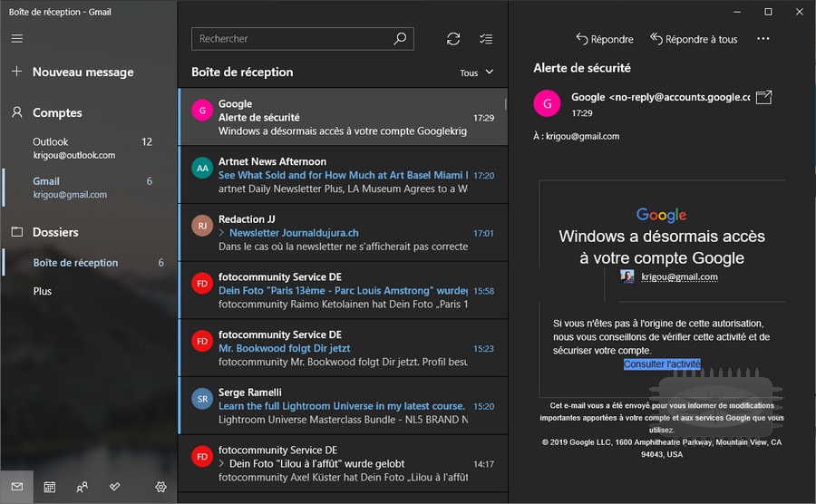Open People contacts icon
The width and height of the screenshot is (816, 504).
point(83,487)
